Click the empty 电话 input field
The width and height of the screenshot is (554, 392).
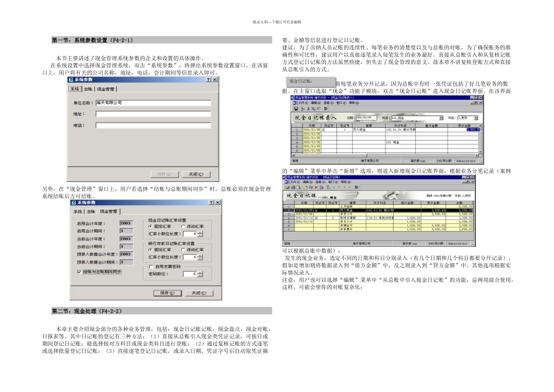pos(153,125)
